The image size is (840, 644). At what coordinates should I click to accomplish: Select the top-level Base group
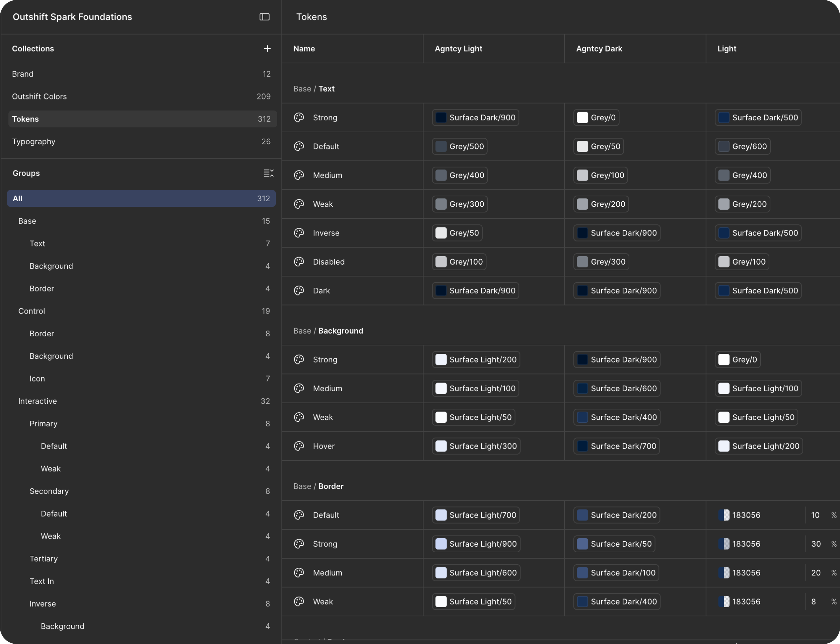(141, 221)
